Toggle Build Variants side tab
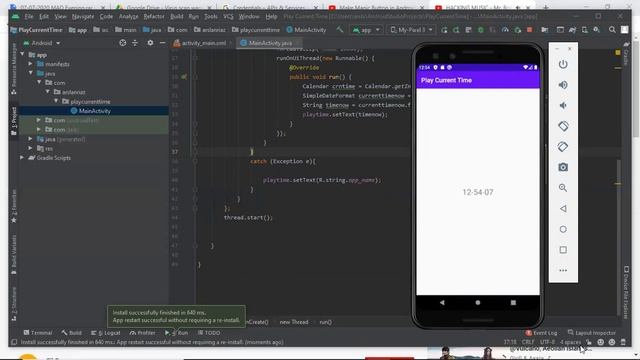The width and height of the screenshot is (640, 360). click(13, 254)
